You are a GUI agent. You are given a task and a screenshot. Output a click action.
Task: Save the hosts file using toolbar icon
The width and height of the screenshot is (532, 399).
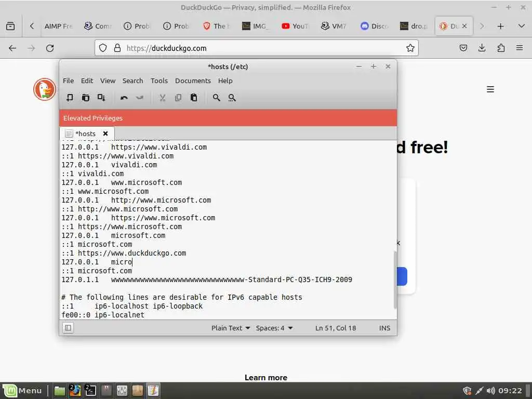[101, 98]
